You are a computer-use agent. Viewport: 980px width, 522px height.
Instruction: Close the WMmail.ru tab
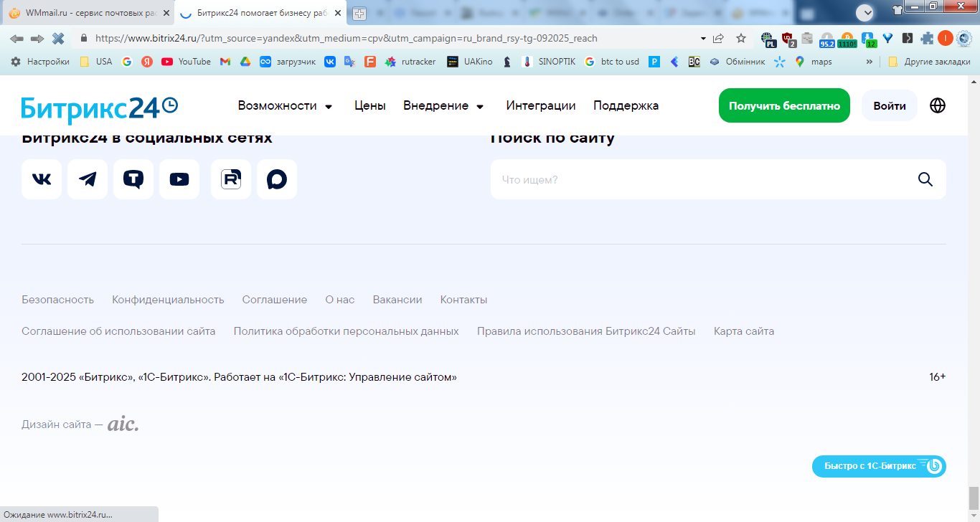[165, 13]
